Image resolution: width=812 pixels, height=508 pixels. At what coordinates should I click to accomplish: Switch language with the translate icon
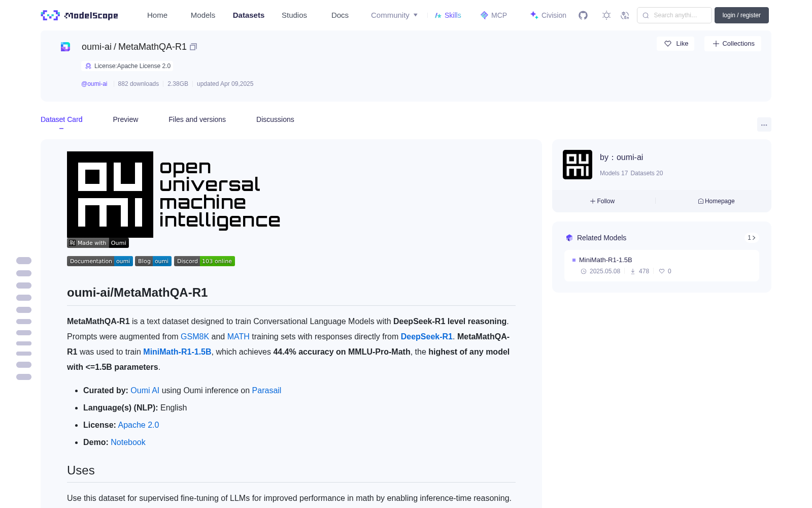click(x=625, y=15)
